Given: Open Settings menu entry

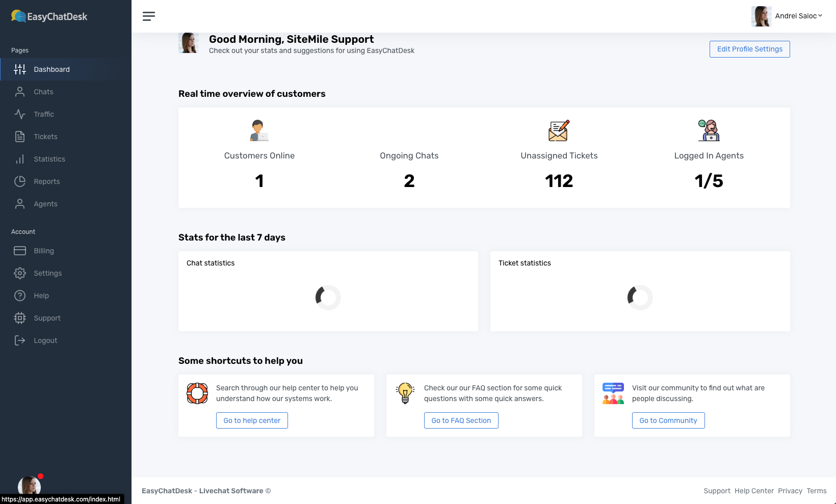Looking at the screenshot, I should point(66,273).
